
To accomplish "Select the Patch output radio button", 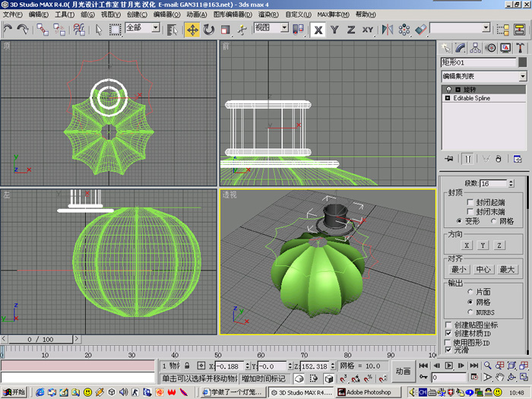I will tap(470, 292).
